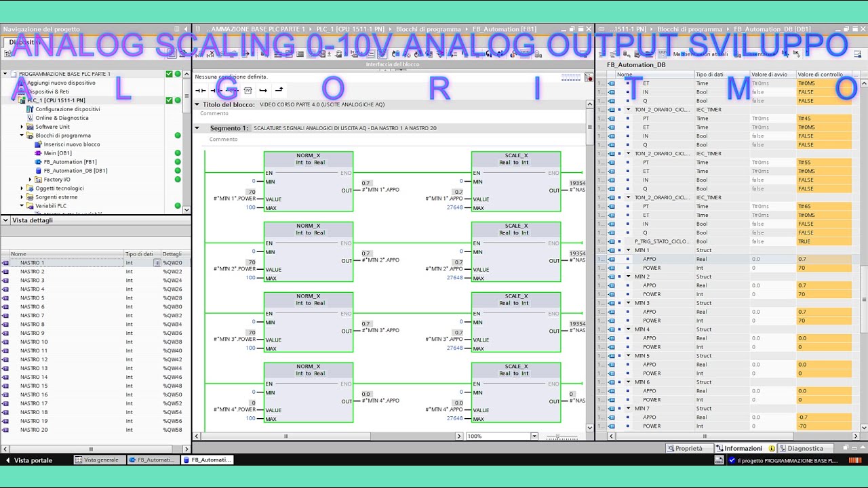Expand the Factory I/O folder
Image resolution: width=868 pixels, height=488 pixels.
click(30, 180)
